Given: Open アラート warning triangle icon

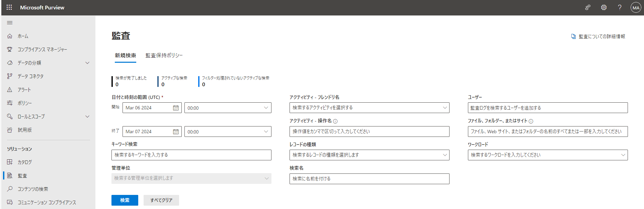Looking at the screenshot, I should coord(10,90).
